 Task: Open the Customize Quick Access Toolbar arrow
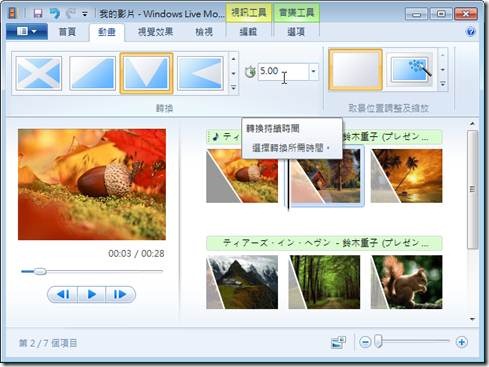click(85, 14)
